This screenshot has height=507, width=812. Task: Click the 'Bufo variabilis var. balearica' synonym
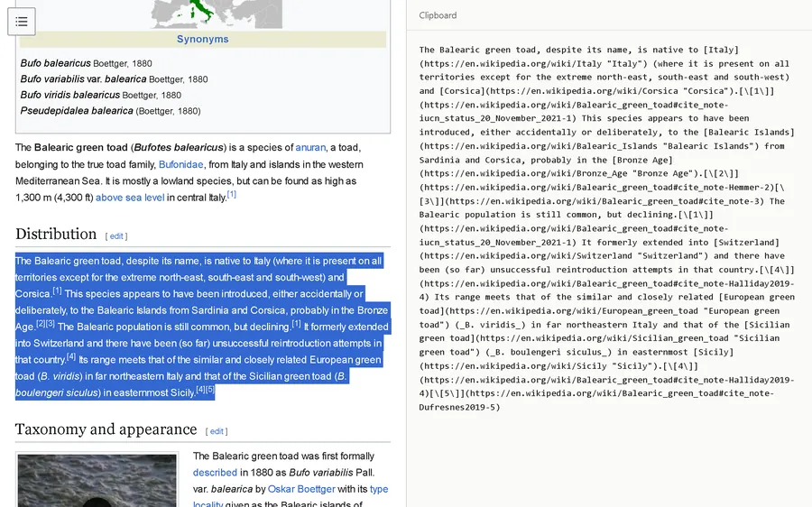tap(114, 79)
